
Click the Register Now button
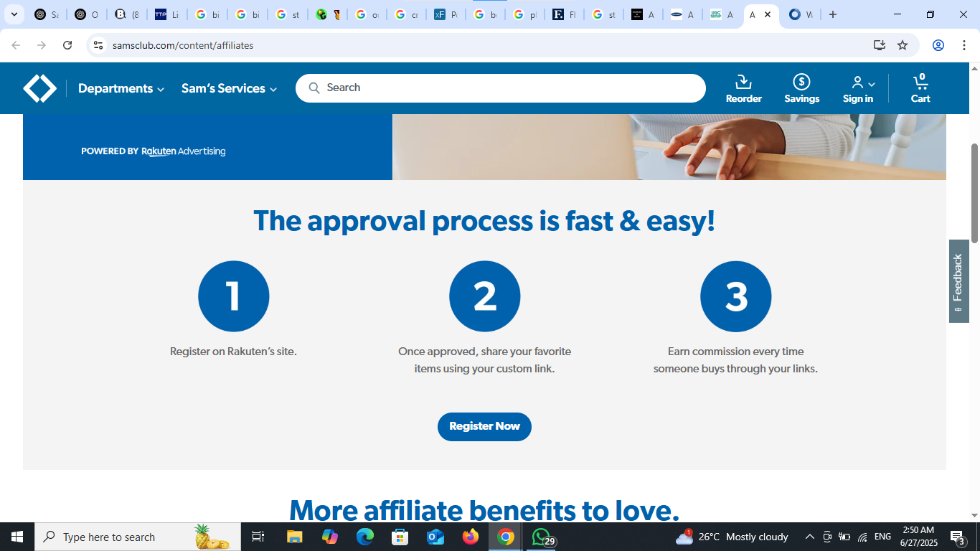pos(484,426)
